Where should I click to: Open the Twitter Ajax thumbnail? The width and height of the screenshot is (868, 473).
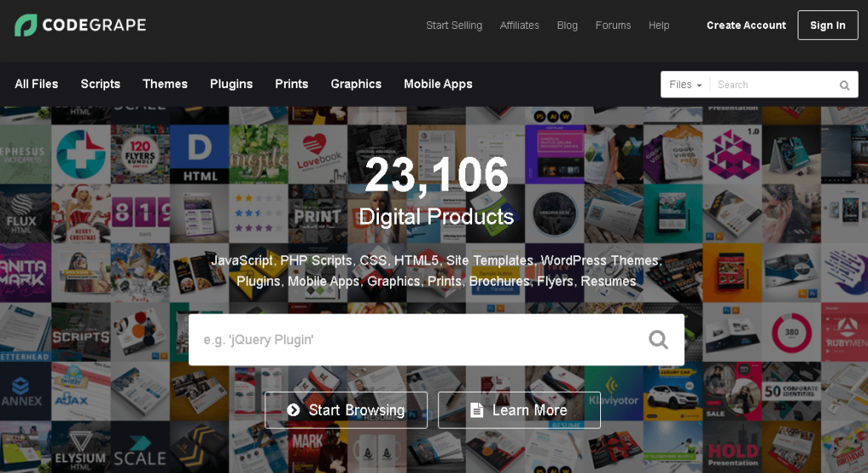pyautogui.click(x=81, y=391)
